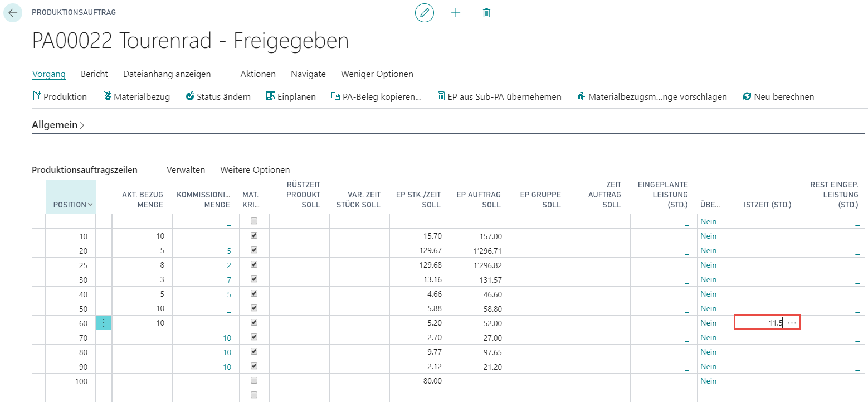The width and height of the screenshot is (868, 402).
Task: Click the trash delete icon
Action: pos(486,13)
